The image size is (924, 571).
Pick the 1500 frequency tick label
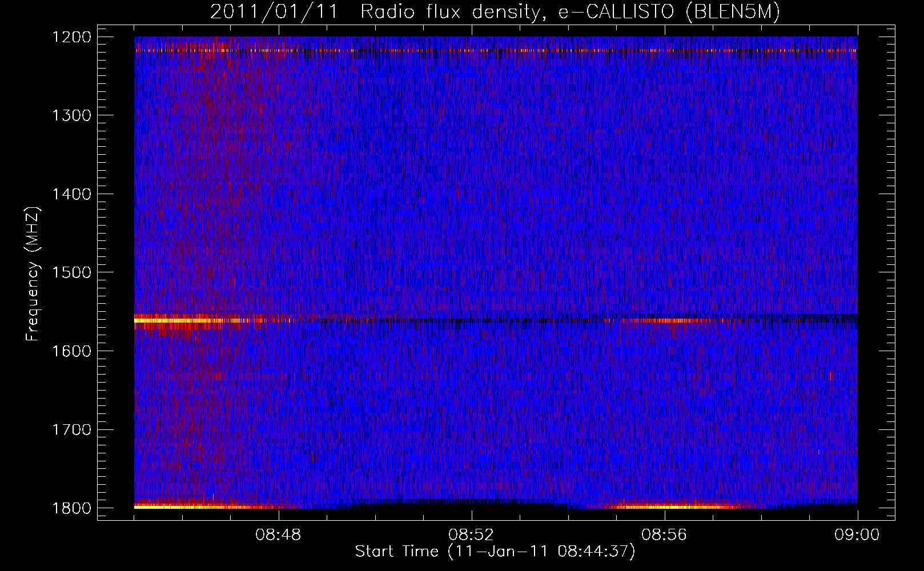[x=71, y=272]
